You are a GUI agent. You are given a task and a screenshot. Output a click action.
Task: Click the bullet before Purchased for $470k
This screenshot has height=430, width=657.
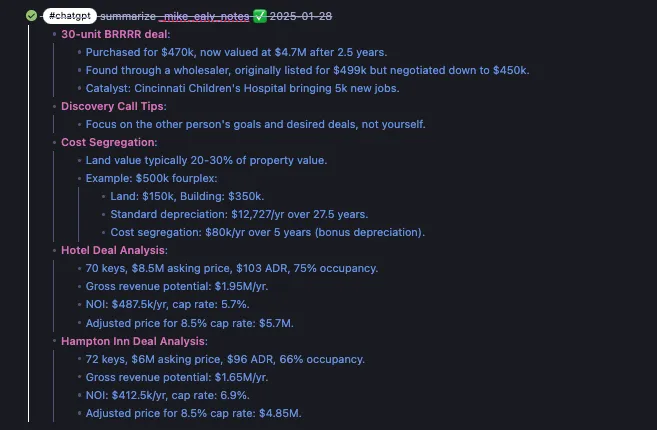coord(78,52)
